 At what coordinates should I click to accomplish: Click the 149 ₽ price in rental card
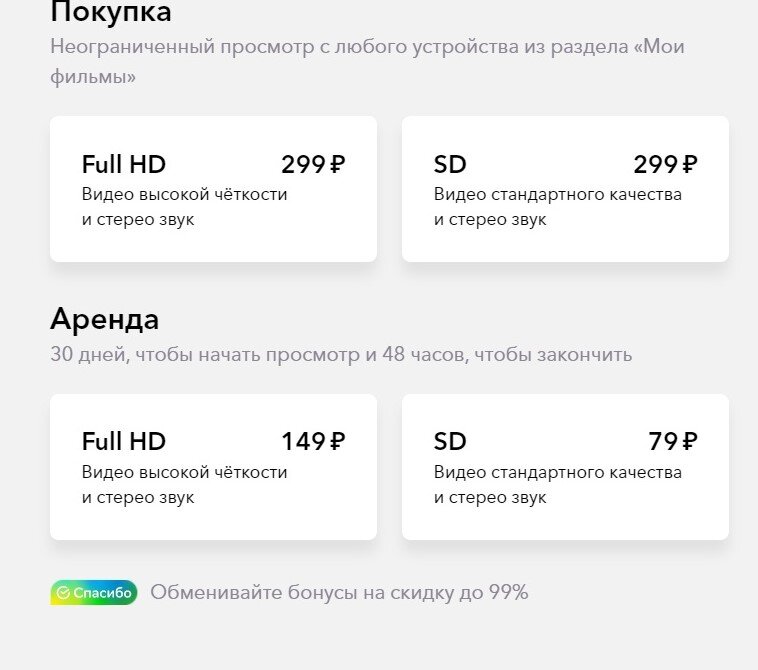tap(313, 441)
